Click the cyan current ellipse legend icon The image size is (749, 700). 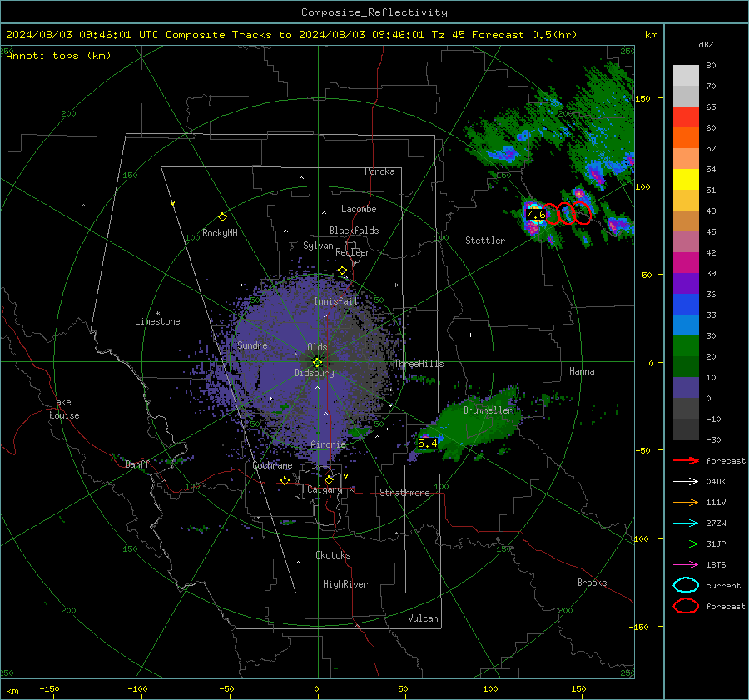686,585
